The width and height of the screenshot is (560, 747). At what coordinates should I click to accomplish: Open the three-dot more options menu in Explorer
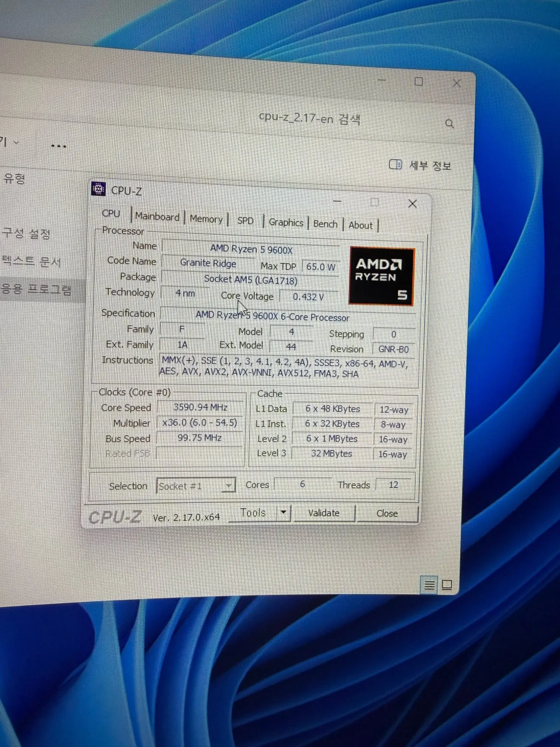coord(59,146)
